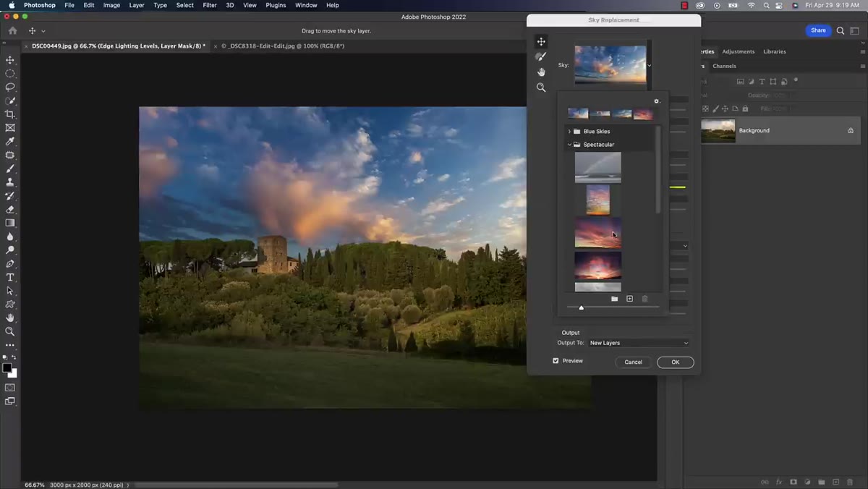This screenshot has width=868, height=489.
Task: Click the sky list vertical scrollbar
Action: (658, 170)
